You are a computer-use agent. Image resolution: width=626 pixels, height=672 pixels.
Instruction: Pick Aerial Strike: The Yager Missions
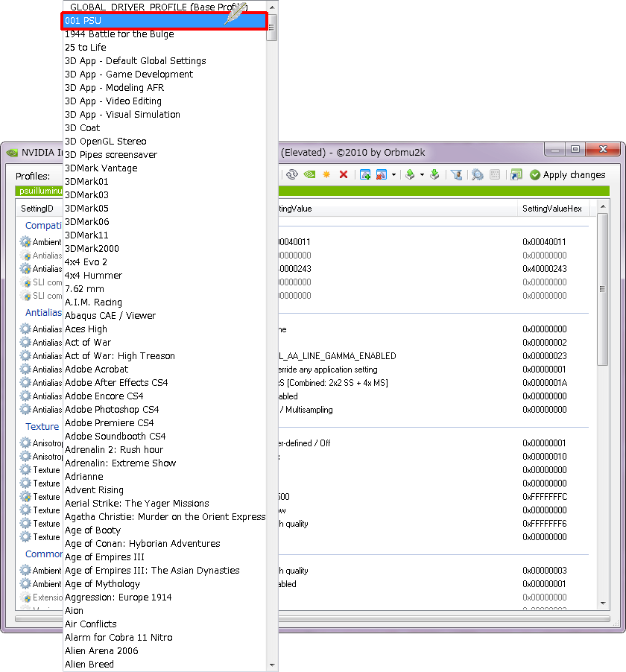click(165, 503)
